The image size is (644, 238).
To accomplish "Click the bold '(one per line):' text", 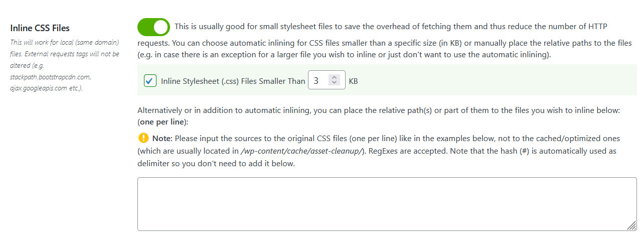I will point(163,122).
